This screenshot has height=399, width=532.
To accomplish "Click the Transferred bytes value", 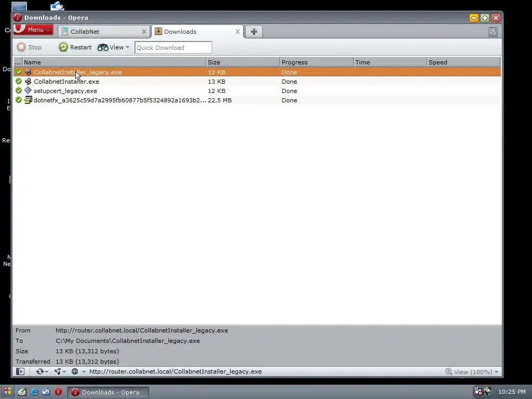I will [x=87, y=362].
